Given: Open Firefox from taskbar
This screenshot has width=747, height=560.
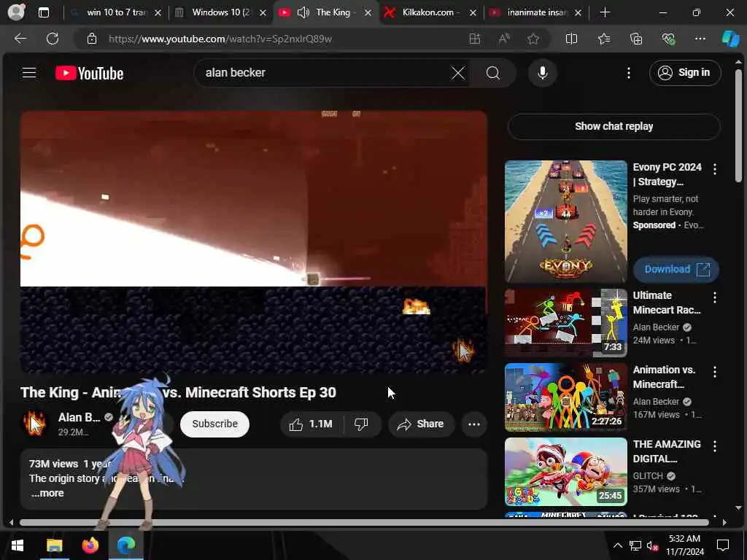Looking at the screenshot, I should coord(90,545).
